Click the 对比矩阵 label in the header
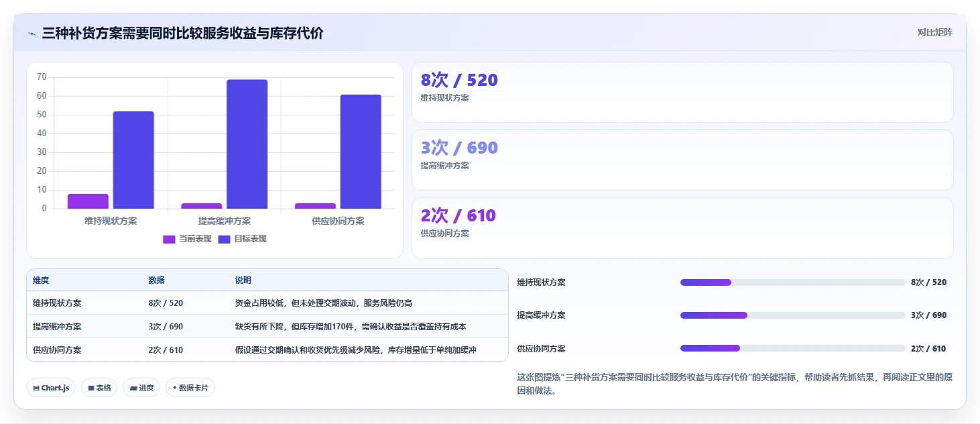 934,32
